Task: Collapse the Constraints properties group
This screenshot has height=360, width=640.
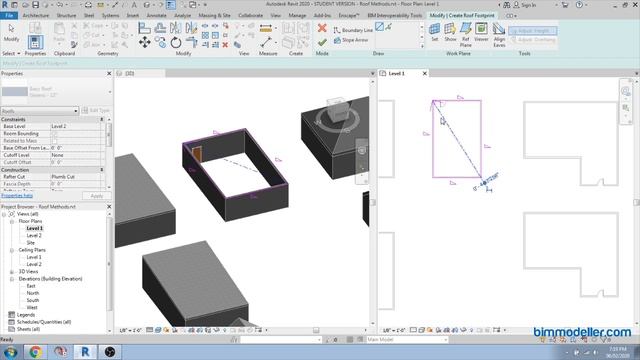Action: pos(102,120)
